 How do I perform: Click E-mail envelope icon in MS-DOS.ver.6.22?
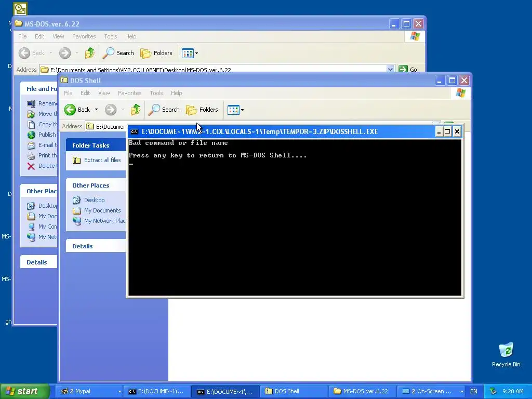coord(31,145)
